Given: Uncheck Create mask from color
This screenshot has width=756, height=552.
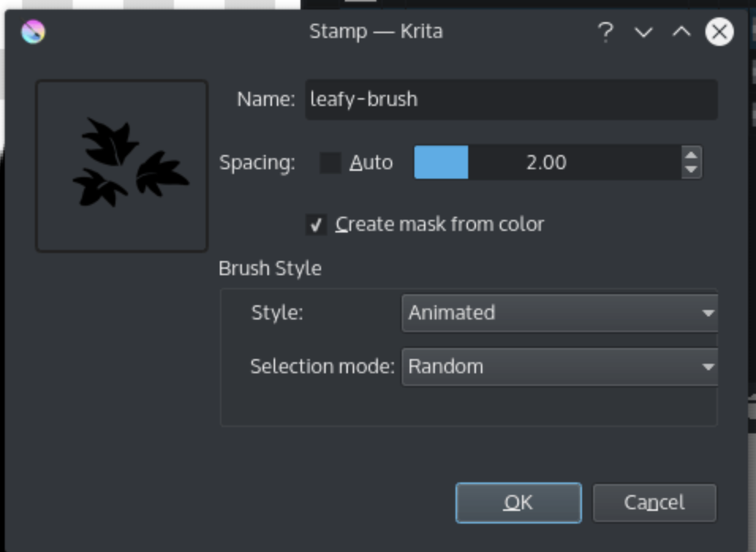Looking at the screenshot, I should point(316,225).
